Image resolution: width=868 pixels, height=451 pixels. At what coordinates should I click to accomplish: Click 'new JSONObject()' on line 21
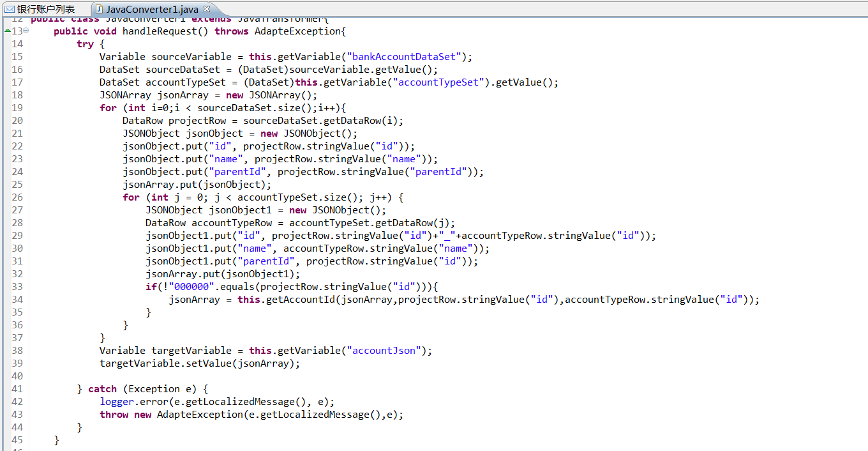306,134
